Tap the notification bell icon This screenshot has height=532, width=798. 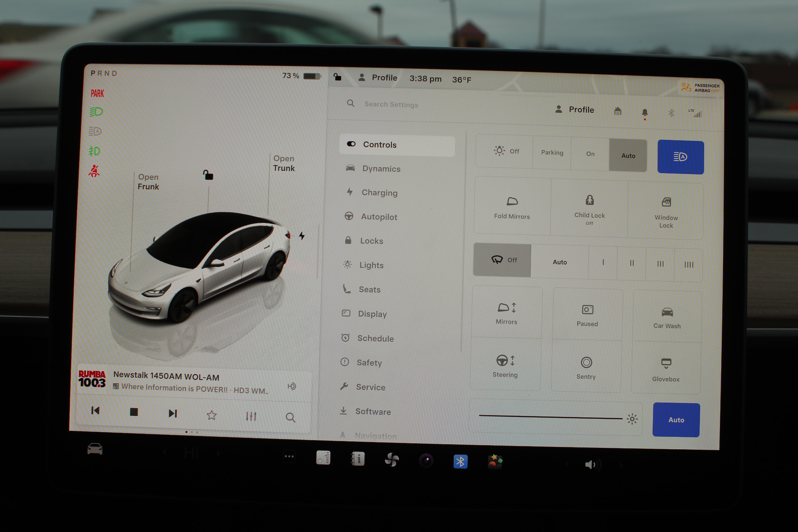tap(645, 112)
